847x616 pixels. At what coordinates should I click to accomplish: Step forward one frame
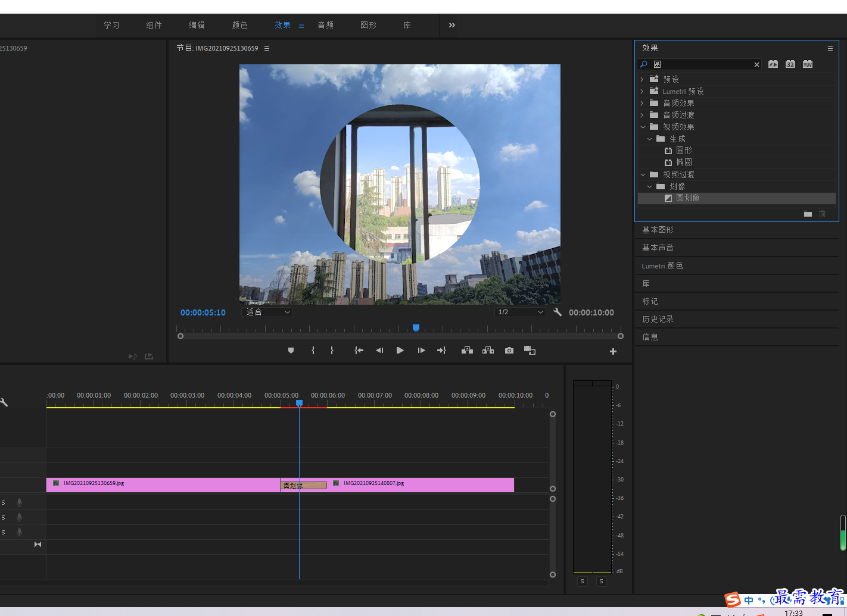pyautogui.click(x=421, y=351)
